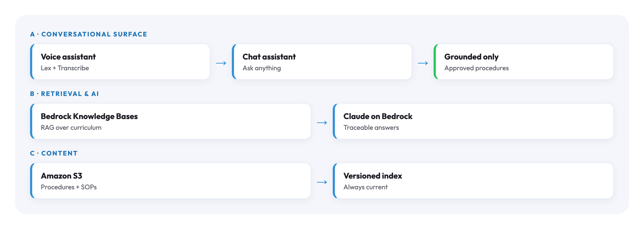Click the RAG over curriculum text
The image size is (644, 229).
pyautogui.click(x=71, y=128)
